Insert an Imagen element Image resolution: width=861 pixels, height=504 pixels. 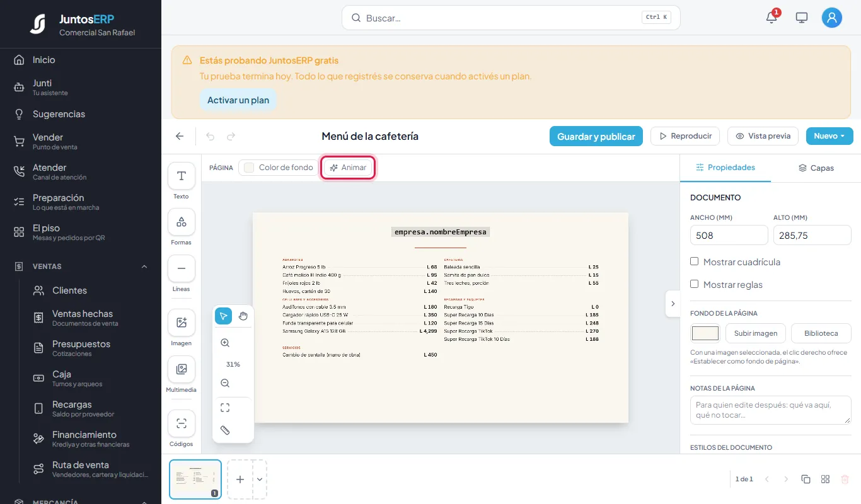182,323
